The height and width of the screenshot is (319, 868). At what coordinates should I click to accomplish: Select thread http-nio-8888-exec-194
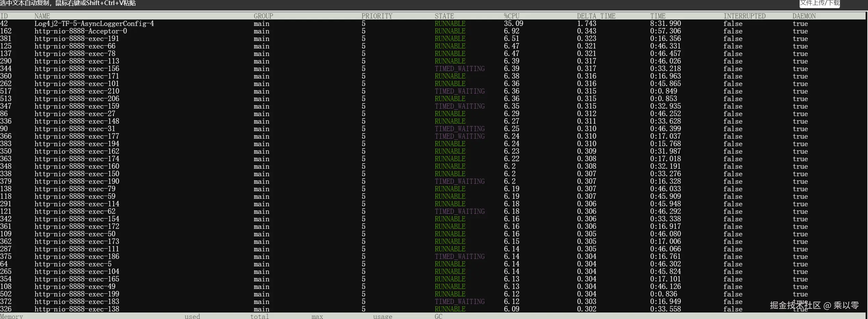(x=77, y=144)
